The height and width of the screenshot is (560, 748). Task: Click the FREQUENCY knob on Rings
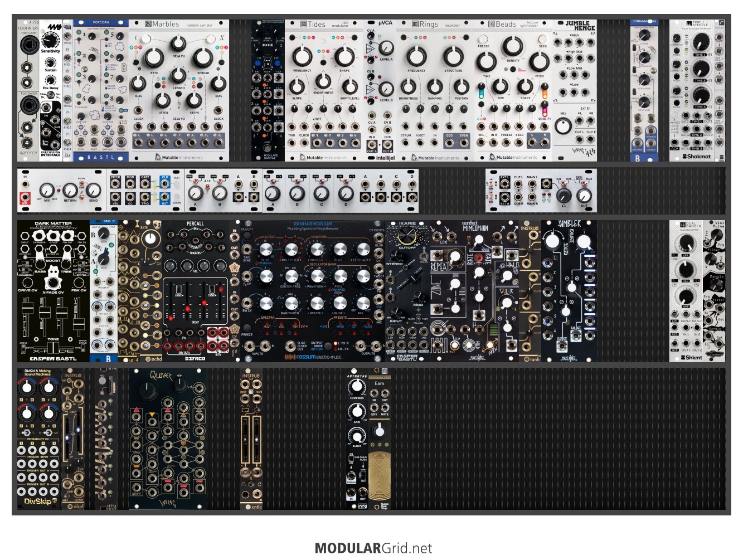coord(416,56)
